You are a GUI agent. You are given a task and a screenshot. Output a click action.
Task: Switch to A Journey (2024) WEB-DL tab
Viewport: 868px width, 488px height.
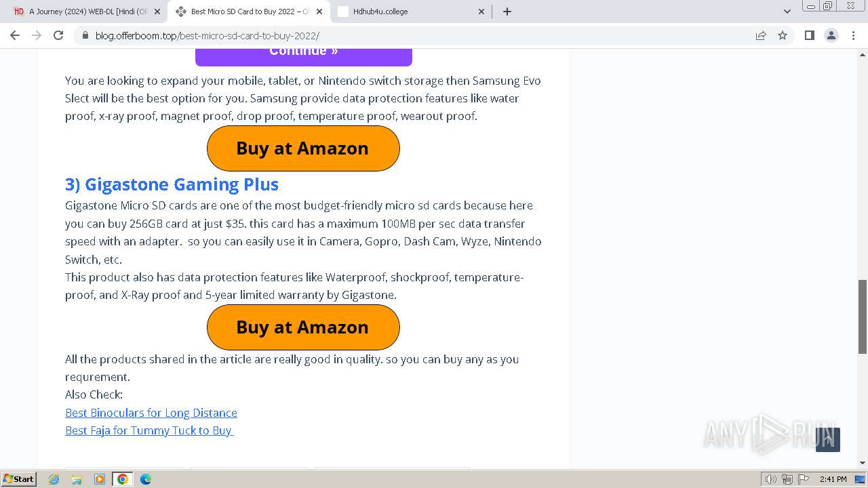pos(87,12)
